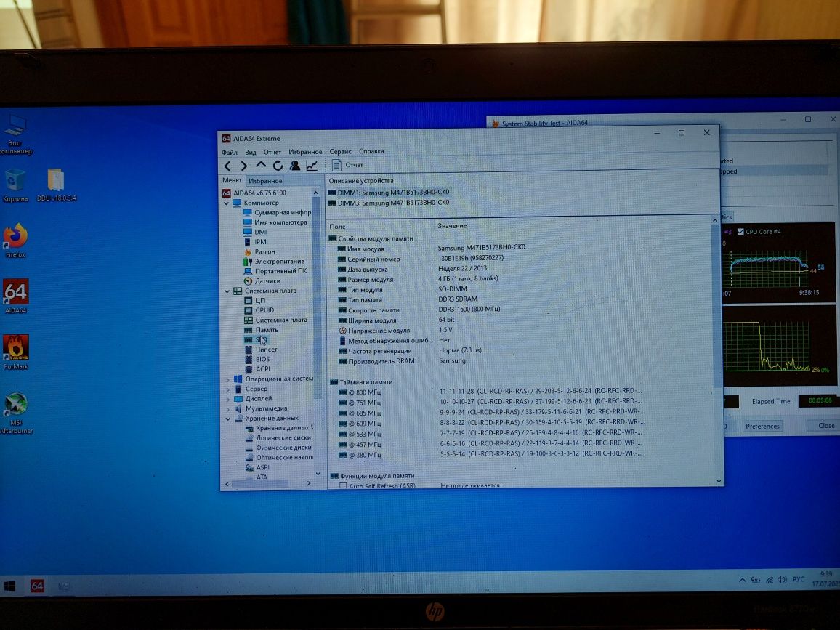Expand the Сервер tree node

(227, 389)
